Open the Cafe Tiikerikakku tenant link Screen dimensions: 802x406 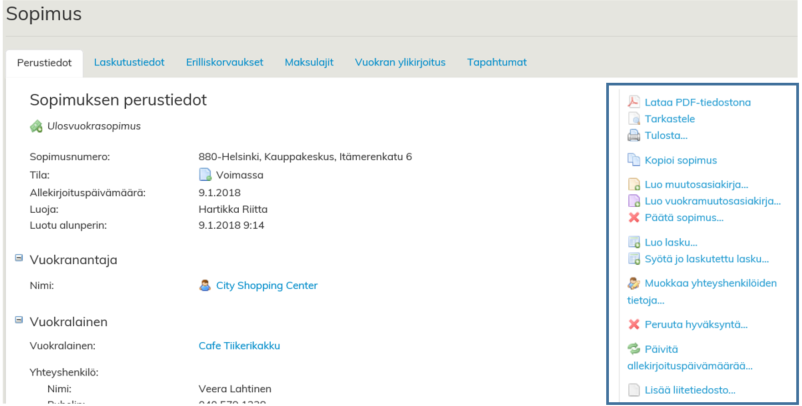(x=239, y=346)
